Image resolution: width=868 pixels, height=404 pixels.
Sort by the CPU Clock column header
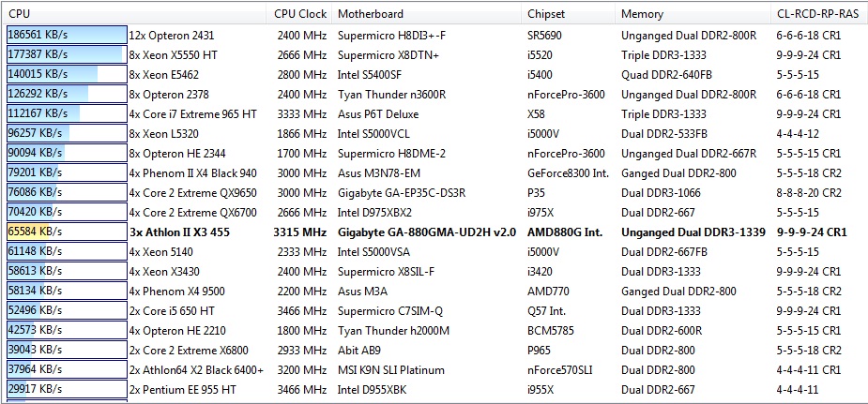click(300, 13)
